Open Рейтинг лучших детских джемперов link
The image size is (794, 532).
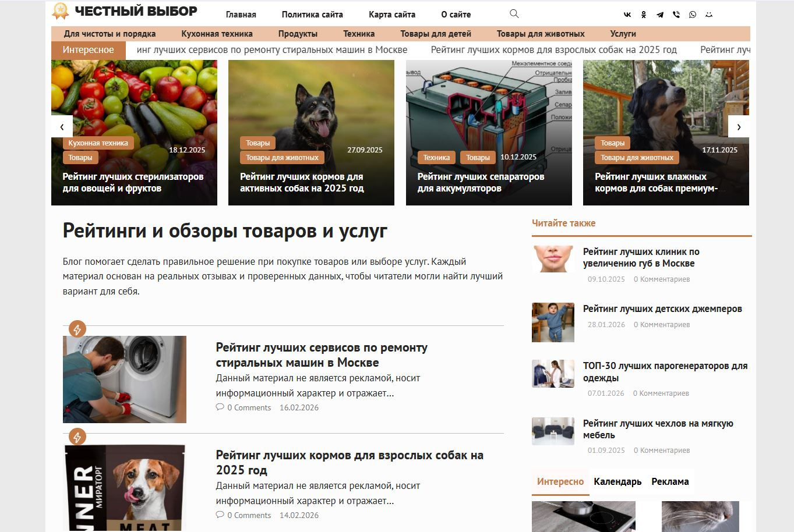(x=662, y=309)
